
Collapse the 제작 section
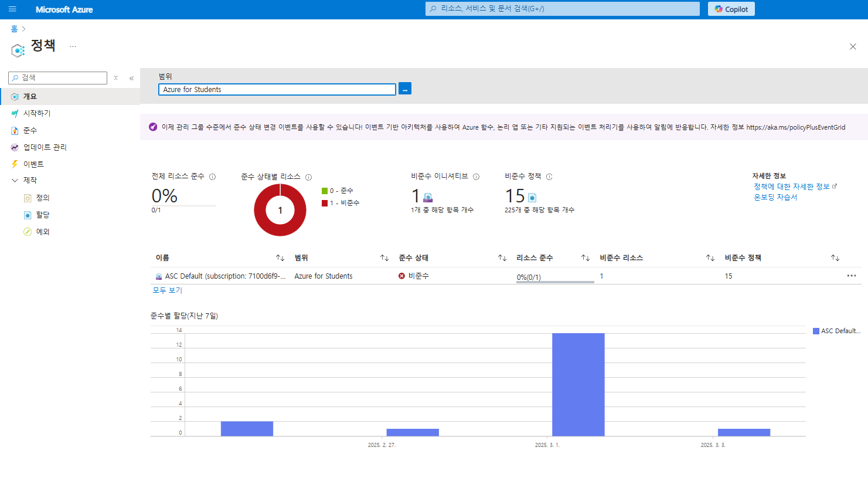coord(15,180)
